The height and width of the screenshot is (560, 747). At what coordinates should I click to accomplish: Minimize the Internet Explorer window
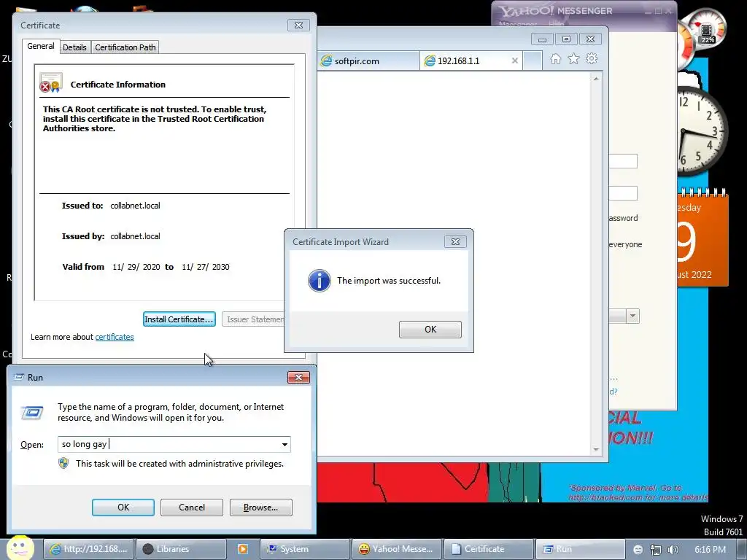pyautogui.click(x=542, y=39)
